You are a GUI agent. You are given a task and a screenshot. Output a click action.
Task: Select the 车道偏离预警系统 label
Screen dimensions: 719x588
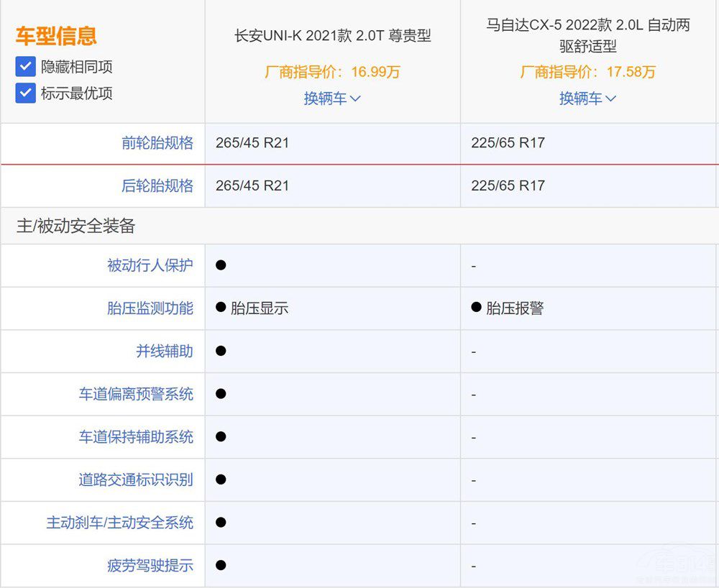click(x=136, y=394)
